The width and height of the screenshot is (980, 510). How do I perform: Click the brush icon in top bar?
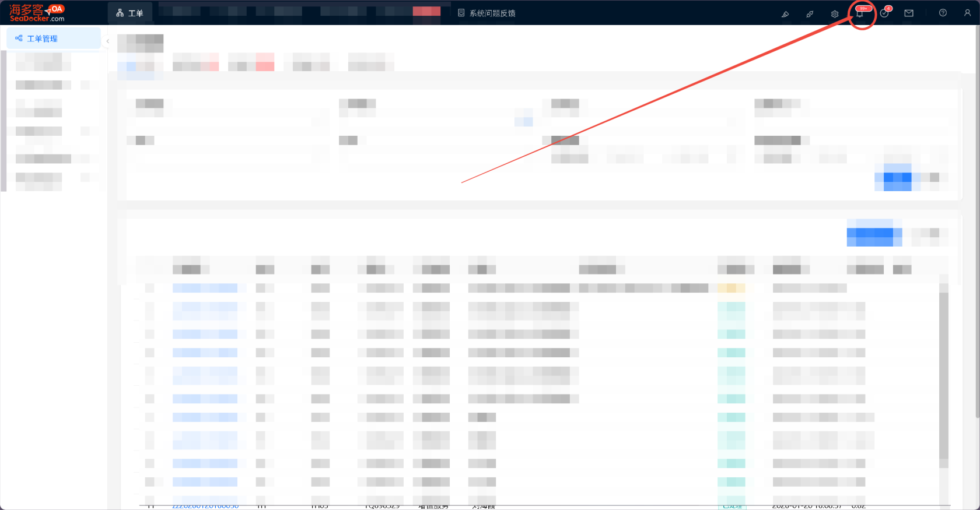coord(785,14)
